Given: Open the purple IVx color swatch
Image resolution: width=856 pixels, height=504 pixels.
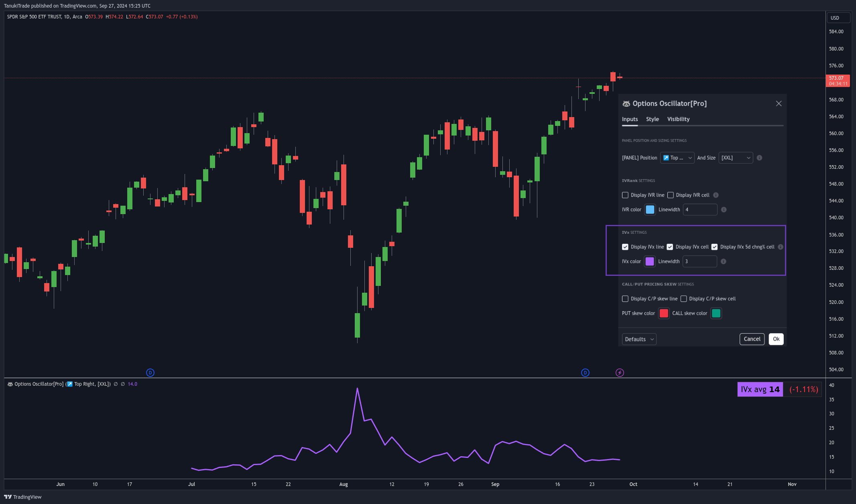Looking at the screenshot, I should [649, 261].
